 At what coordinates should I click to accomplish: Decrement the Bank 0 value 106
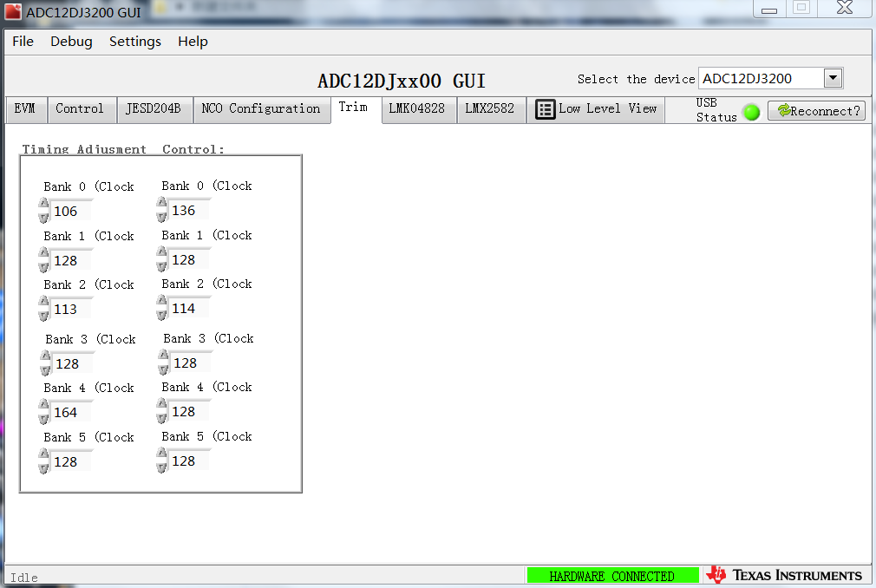tap(43, 217)
